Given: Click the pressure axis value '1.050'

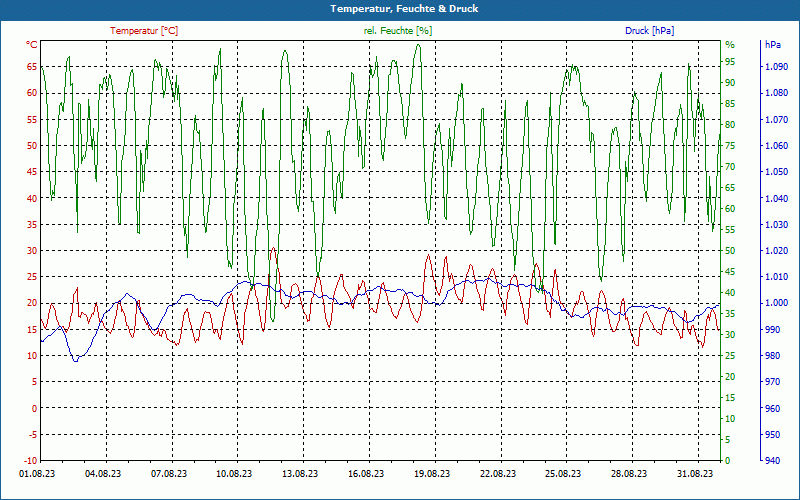Looking at the screenshot, I should [x=777, y=171].
